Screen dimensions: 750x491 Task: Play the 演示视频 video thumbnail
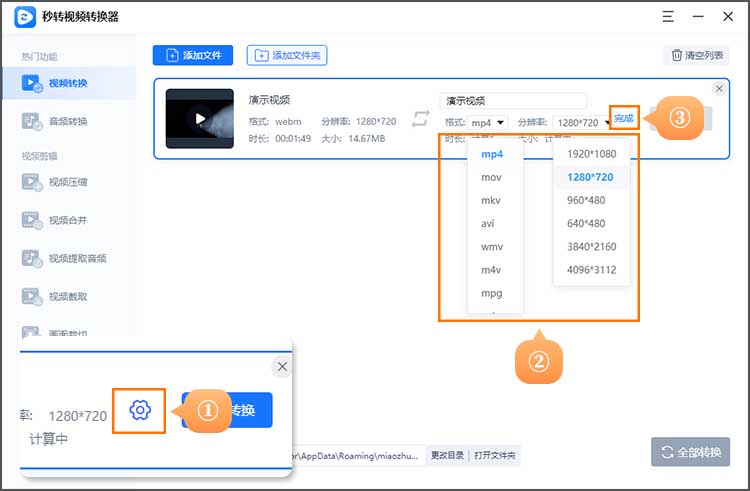click(x=200, y=119)
